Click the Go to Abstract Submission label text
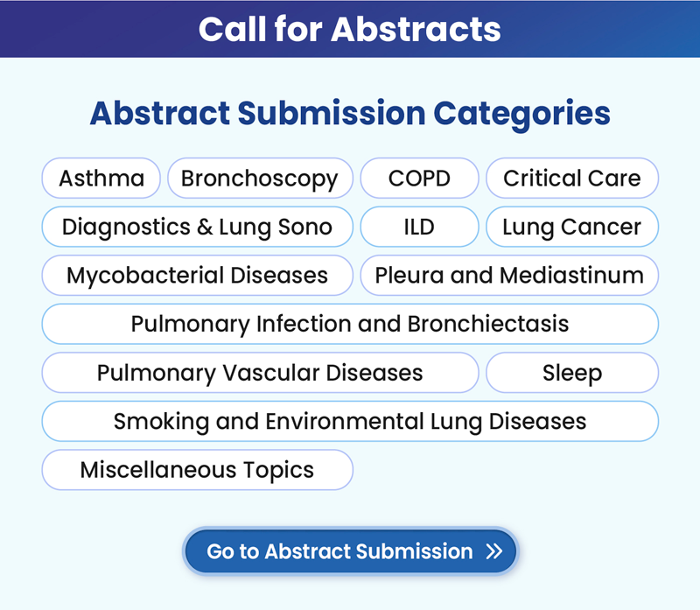The height and width of the screenshot is (610, 700). (x=339, y=551)
